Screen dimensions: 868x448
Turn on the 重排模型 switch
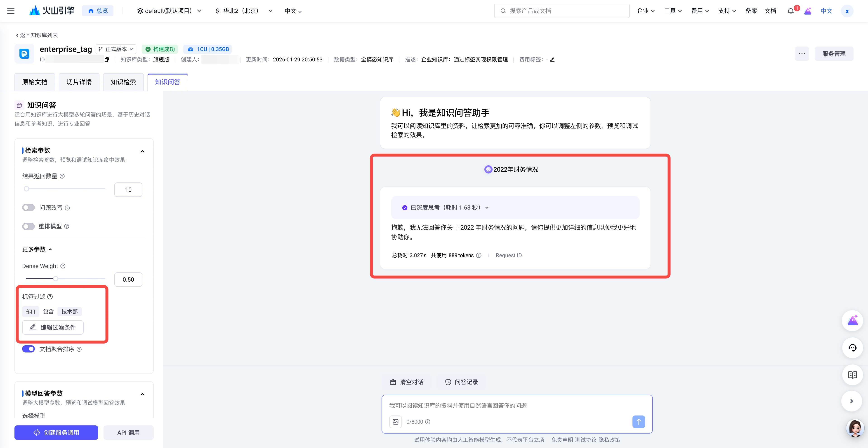point(29,226)
